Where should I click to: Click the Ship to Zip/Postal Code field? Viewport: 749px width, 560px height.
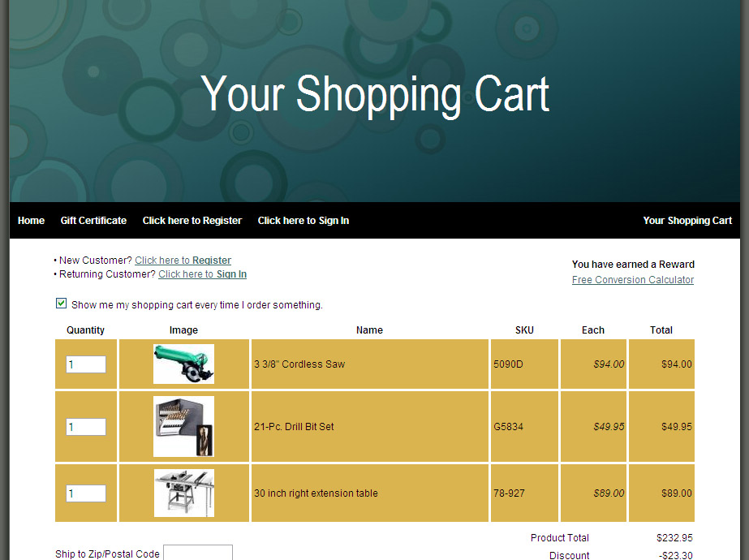click(197, 554)
